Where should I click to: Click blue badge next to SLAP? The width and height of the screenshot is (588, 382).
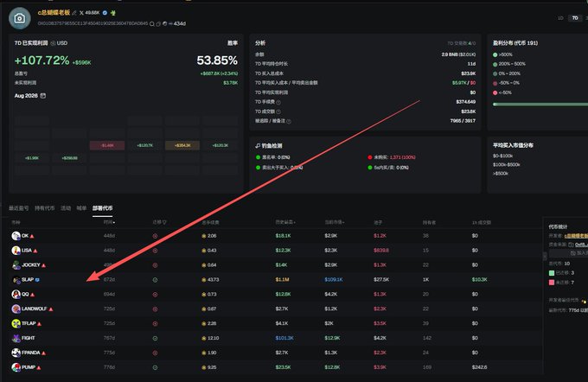37,280
